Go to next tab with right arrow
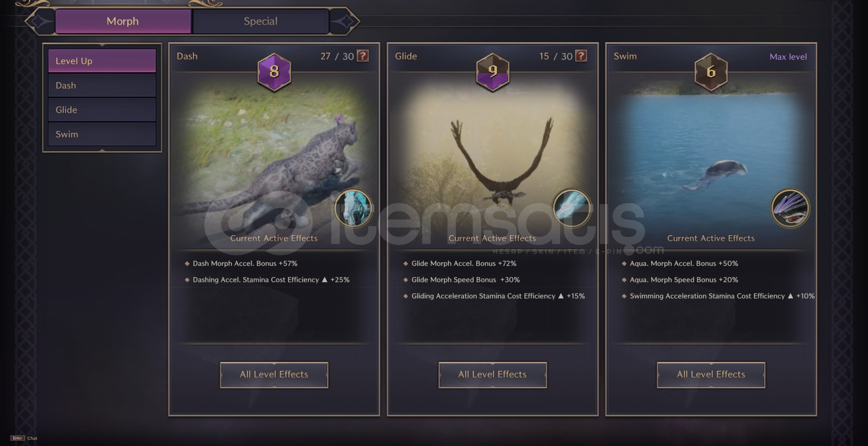Viewport: 868px width, 446px height. [345, 21]
